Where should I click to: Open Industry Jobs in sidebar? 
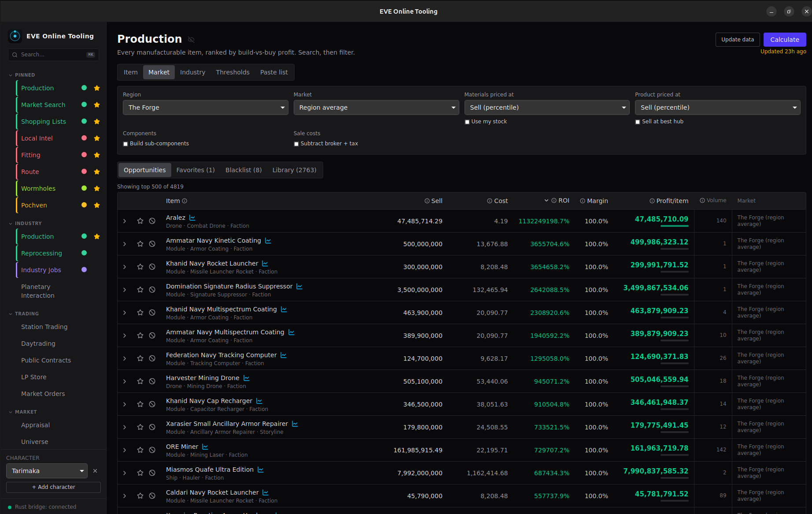pyautogui.click(x=41, y=270)
